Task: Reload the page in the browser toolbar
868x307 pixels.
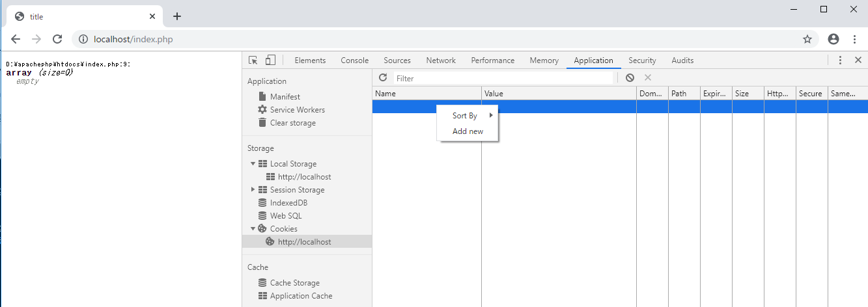Action: (x=57, y=39)
